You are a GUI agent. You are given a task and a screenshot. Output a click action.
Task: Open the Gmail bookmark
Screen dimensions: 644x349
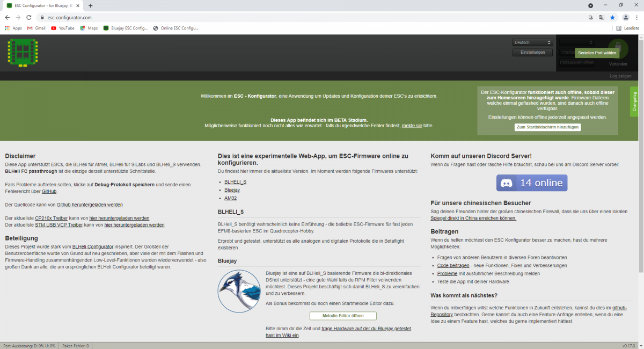click(x=36, y=28)
